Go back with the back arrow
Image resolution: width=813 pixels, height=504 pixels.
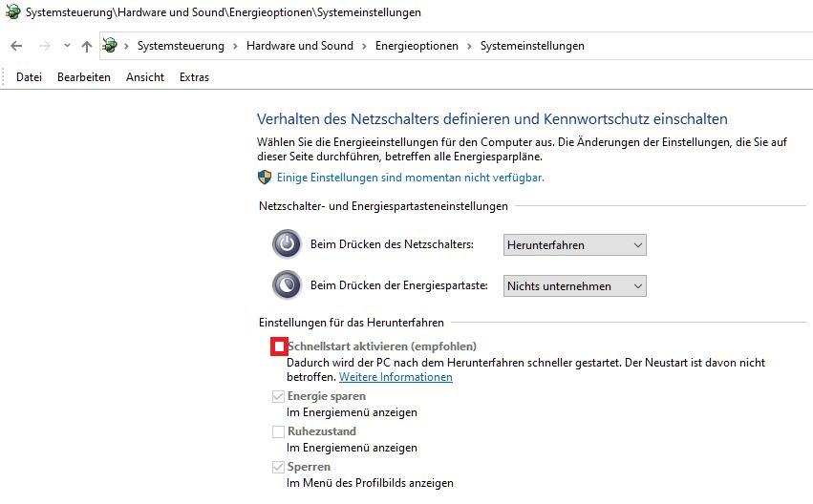(x=16, y=46)
